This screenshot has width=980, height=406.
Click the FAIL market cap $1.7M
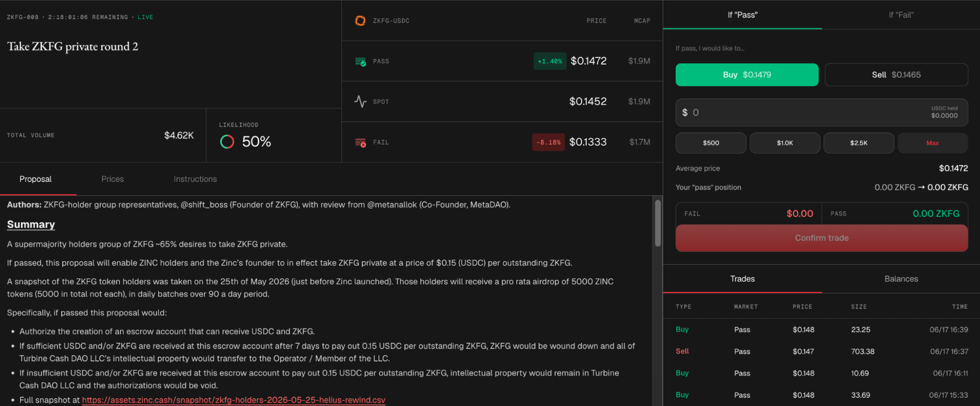coord(640,142)
